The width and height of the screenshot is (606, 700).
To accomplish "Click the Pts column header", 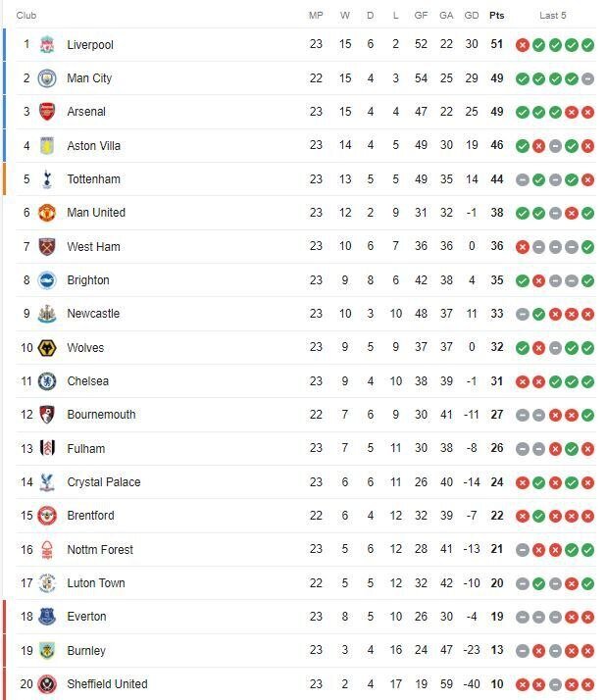I will pyautogui.click(x=497, y=16).
